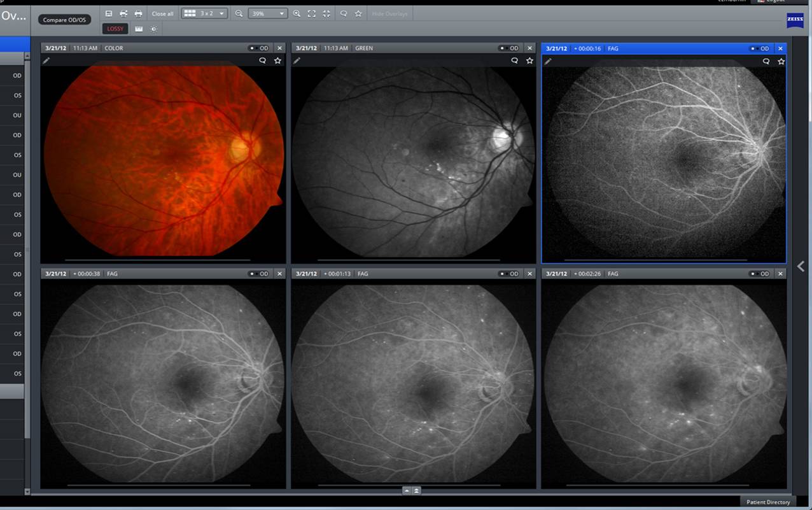Select the FAG +00:01:13 angiogram image
This screenshot has width=812, height=510.
tap(414, 383)
